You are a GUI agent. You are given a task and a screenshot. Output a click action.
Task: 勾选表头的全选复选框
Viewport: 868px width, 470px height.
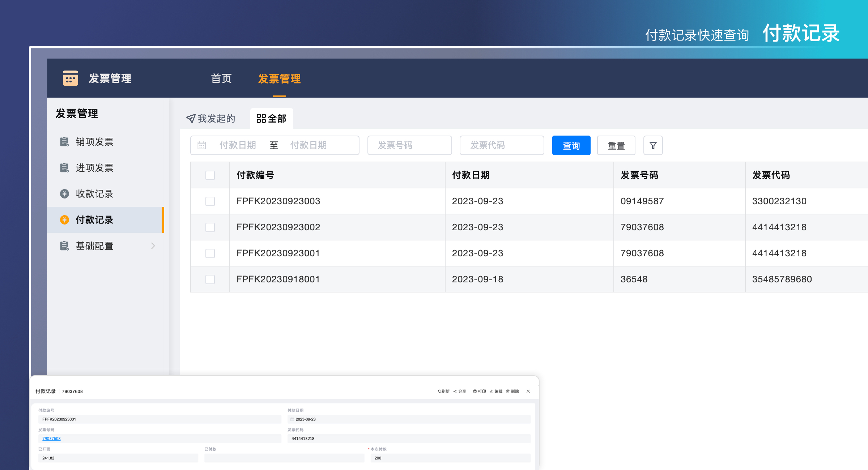210,175
